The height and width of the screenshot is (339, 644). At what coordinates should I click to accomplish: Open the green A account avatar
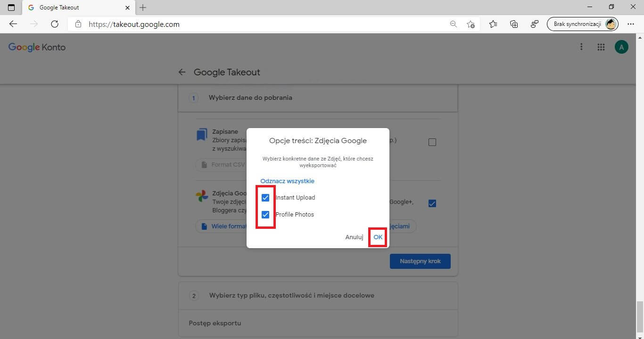click(x=621, y=47)
